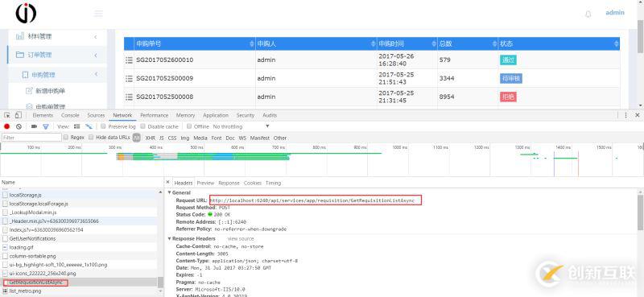The image size is (644, 297).
Task: Open the admin user menu
Action: point(615,12)
